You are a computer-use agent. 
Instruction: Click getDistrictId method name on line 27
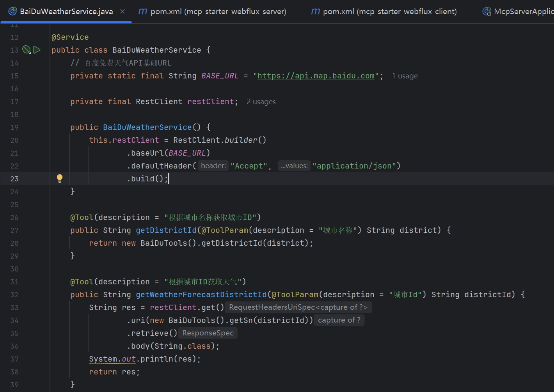(x=166, y=230)
